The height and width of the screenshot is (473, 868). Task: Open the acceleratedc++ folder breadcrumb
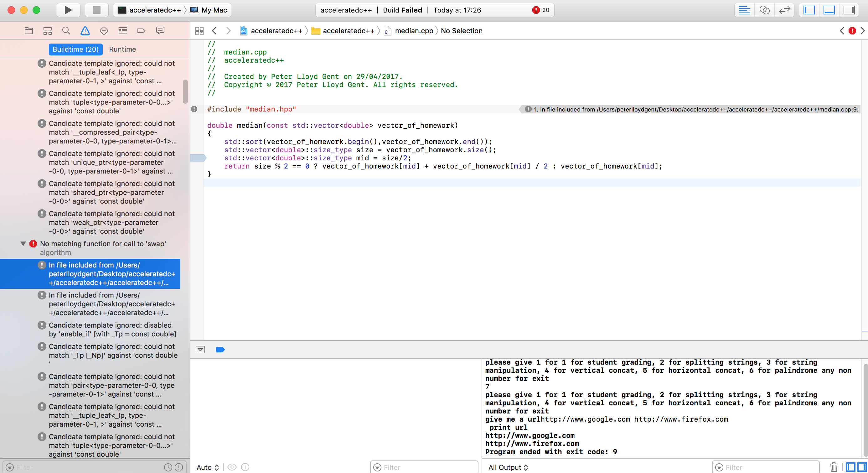343,31
